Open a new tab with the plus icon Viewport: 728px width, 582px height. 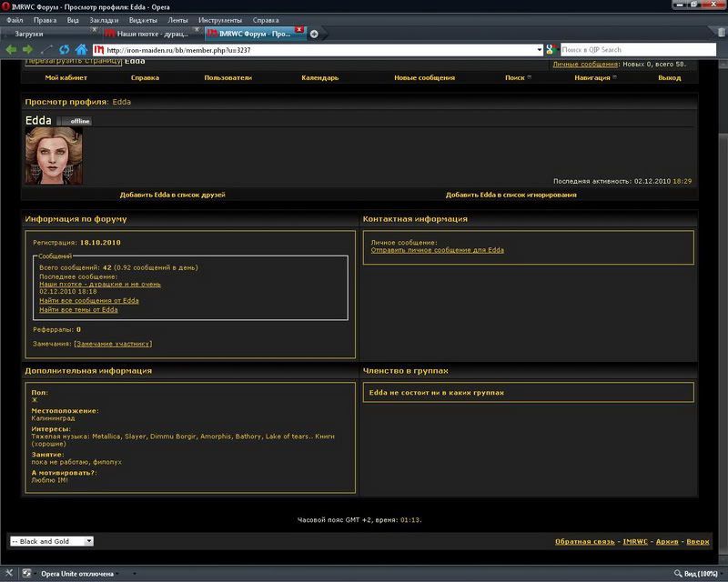[314, 34]
